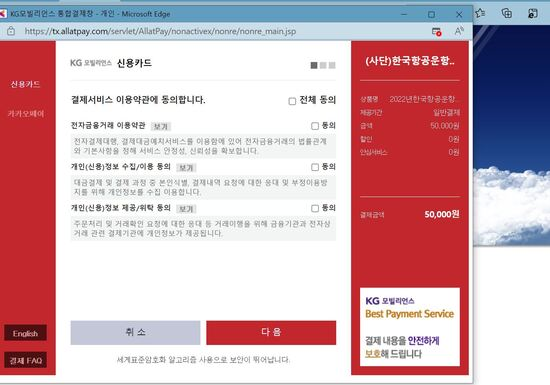Agree to 전자금융거래 이용약관 checkbox
This screenshot has height=385, width=550.
[315, 126]
